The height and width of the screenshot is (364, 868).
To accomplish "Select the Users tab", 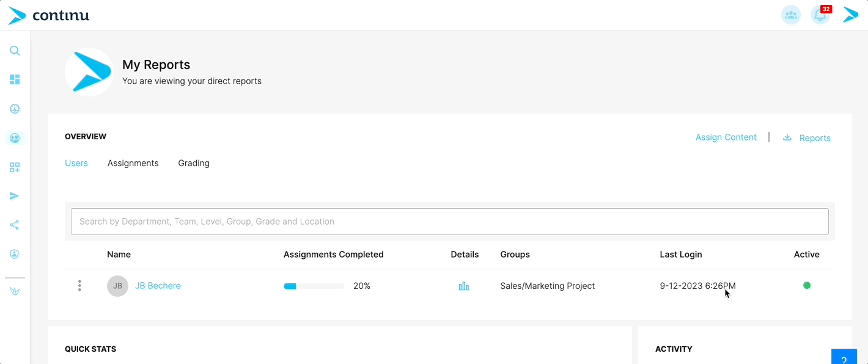I will (x=76, y=163).
